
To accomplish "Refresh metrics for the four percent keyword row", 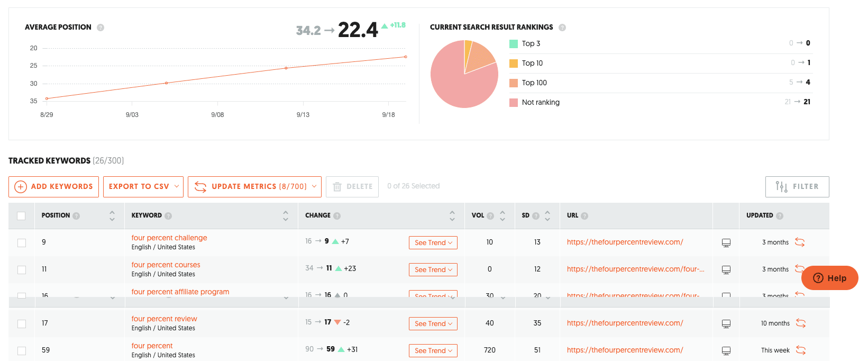I will (801, 350).
